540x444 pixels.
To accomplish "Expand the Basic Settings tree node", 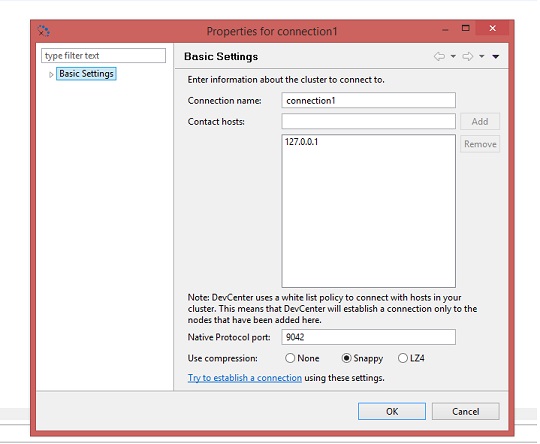I will click(51, 74).
